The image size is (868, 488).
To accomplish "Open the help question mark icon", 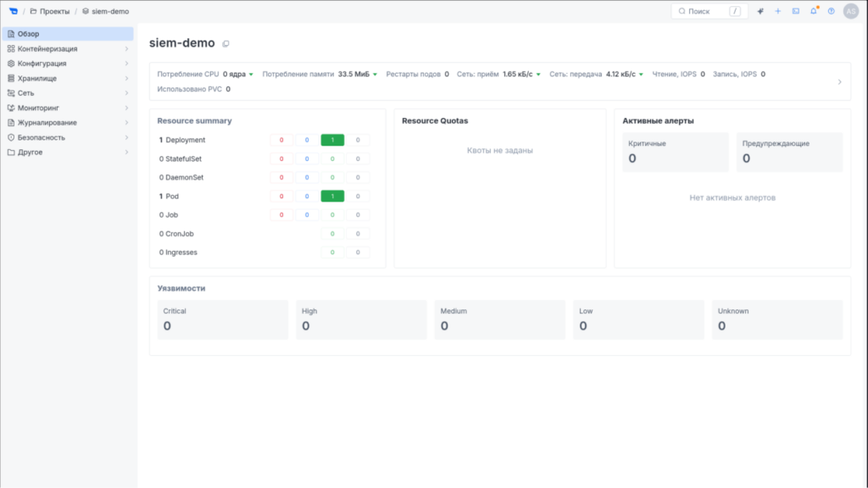I will point(831,11).
